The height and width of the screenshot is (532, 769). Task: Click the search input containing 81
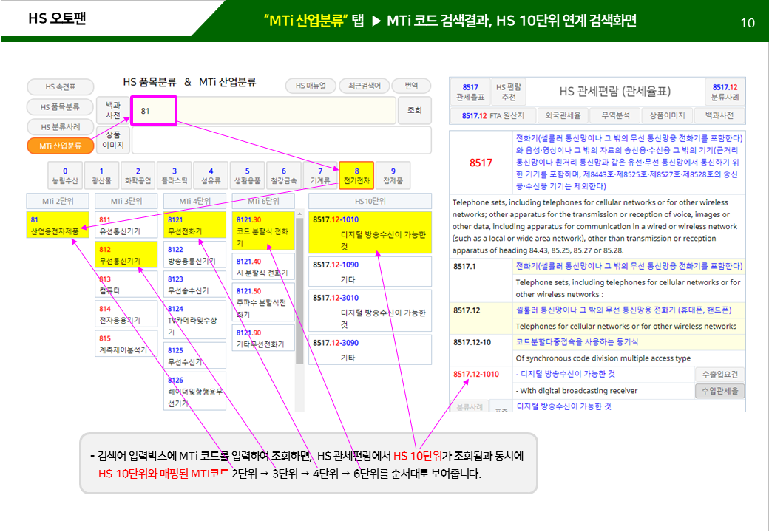[264, 110]
